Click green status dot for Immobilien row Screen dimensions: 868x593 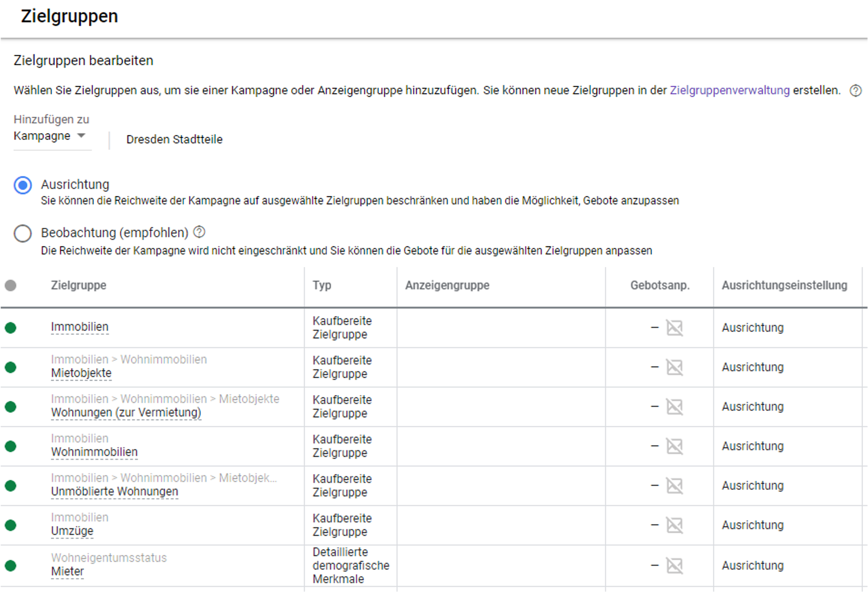tap(10, 328)
